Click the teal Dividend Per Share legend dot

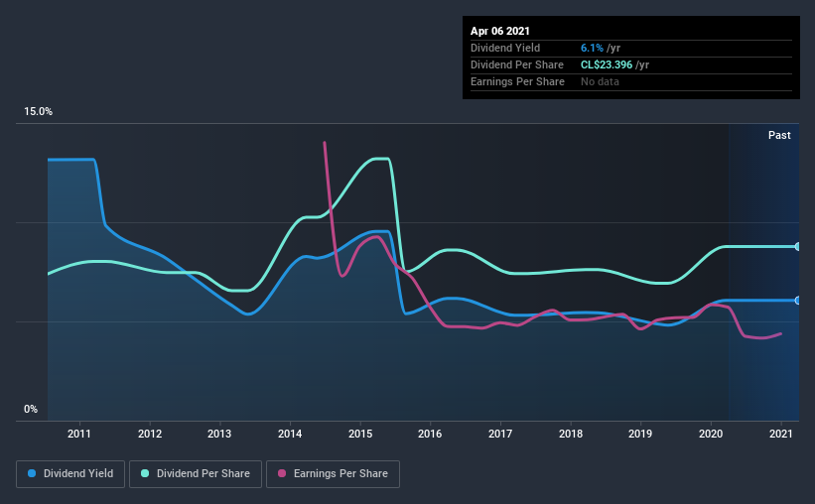(x=145, y=473)
